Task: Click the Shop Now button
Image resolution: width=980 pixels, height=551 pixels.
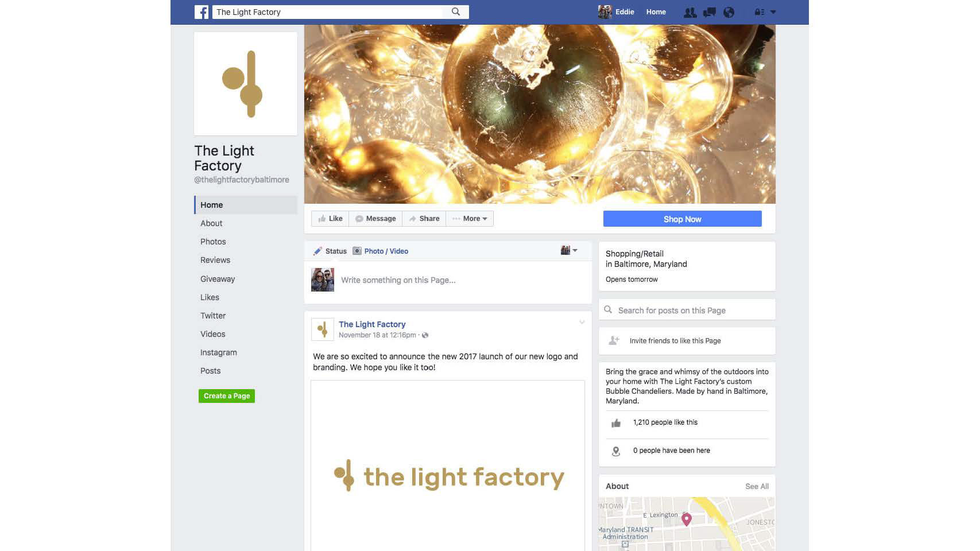Action: click(682, 219)
